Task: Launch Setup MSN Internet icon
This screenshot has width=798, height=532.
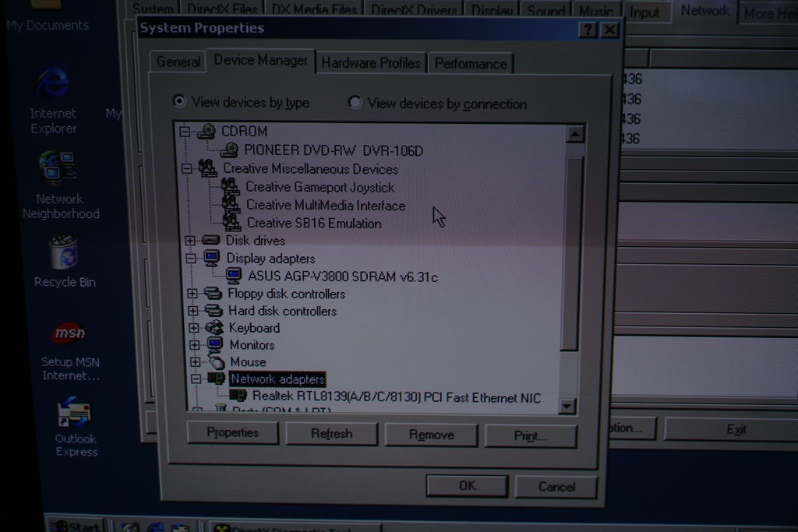Action: pyautogui.click(x=69, y=334)
